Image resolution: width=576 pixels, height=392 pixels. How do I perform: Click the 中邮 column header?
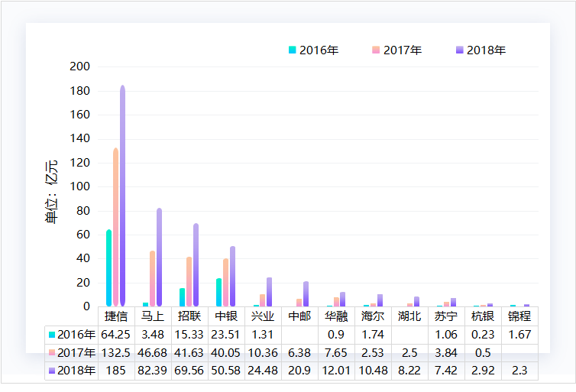pyautogui.click(x=299, y=316)
